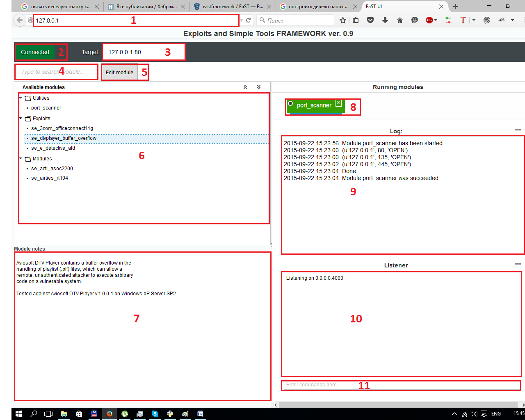Close the running port_scanner module
Image resolution: width=525 pixels, height=420 pixels.
[x=338, y=103]
